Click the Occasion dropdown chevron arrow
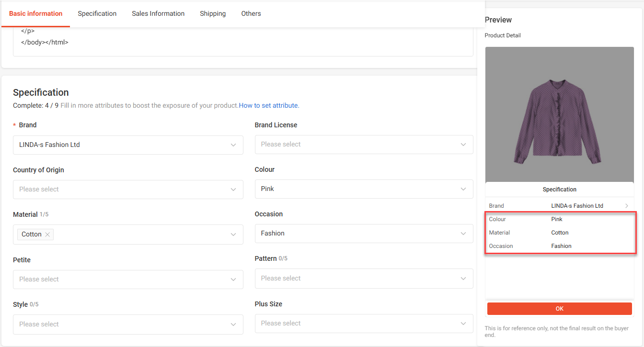The width and height of the screenshot is (644, 347). [x=463, y=234]
